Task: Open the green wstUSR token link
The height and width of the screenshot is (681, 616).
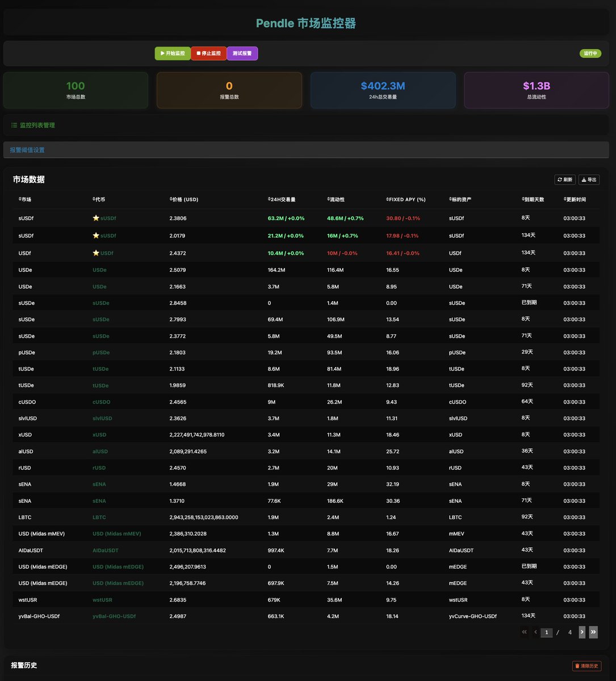Action: 102,600
